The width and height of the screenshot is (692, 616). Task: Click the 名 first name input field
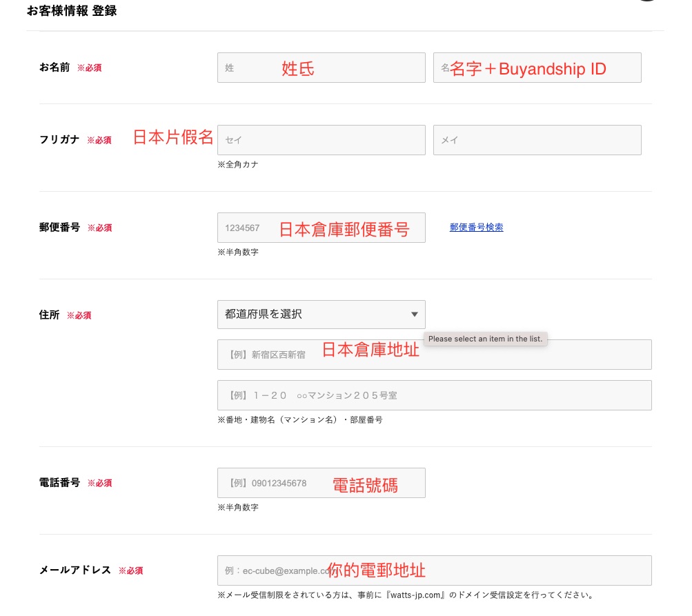click(537, 68)
